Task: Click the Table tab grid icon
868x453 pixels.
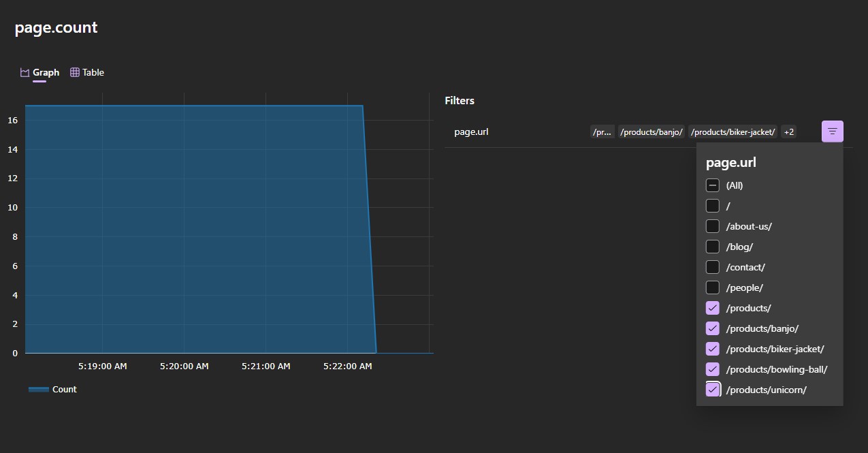Action: click(x=75, y=72)
